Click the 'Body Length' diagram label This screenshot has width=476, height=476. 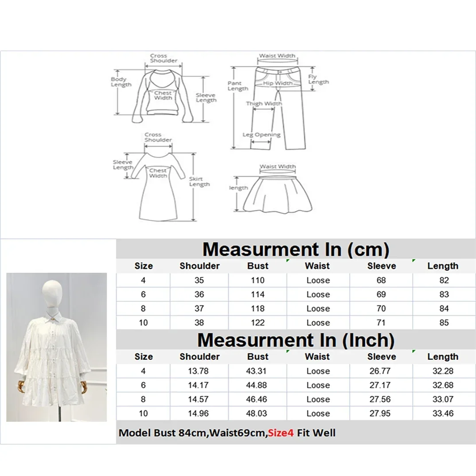(x=121, y=82)
